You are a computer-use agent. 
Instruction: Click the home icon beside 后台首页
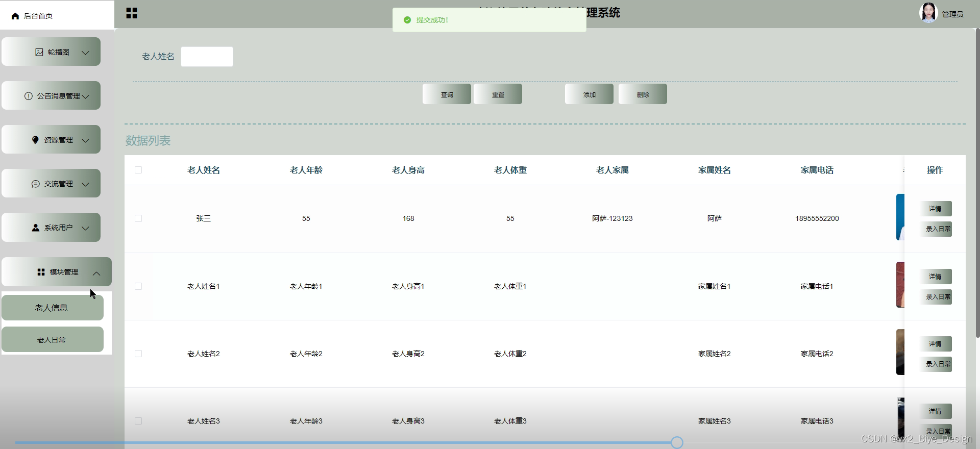click(x=15, y=16)
